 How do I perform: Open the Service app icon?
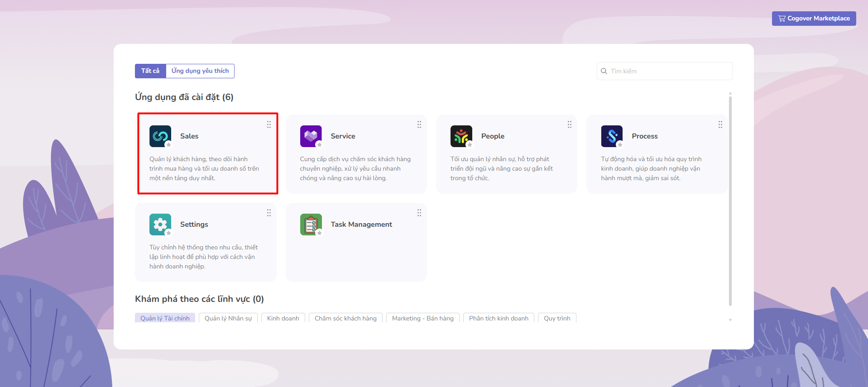[311, 136]
